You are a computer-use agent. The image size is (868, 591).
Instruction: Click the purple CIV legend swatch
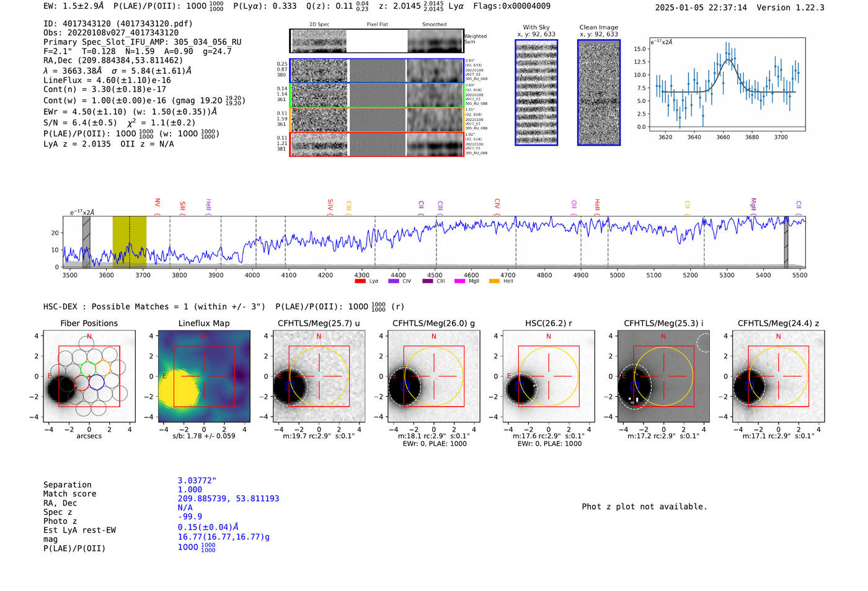click(x=393, y=282)
